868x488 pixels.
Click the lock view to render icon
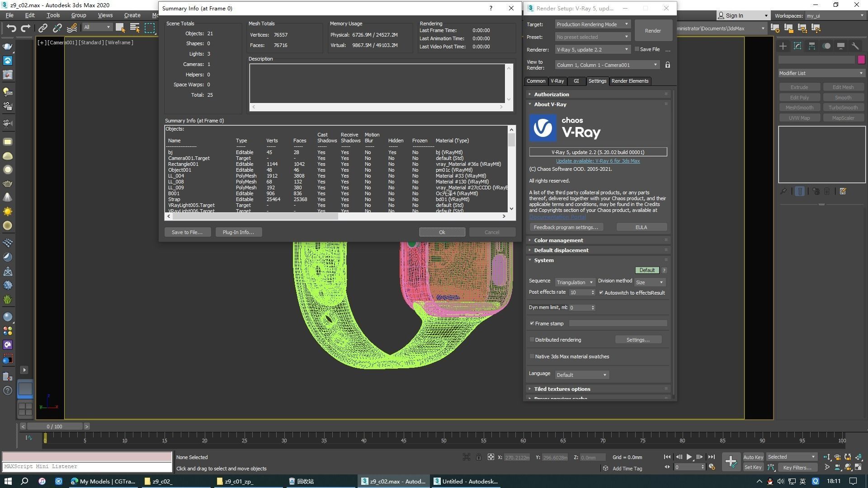(x=668, y=65)
